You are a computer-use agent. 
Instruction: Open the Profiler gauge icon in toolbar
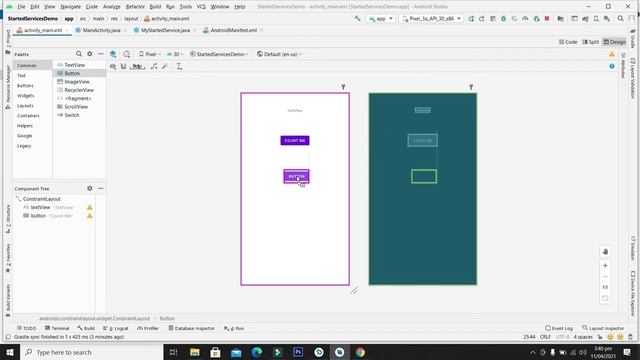pos(525,18)
